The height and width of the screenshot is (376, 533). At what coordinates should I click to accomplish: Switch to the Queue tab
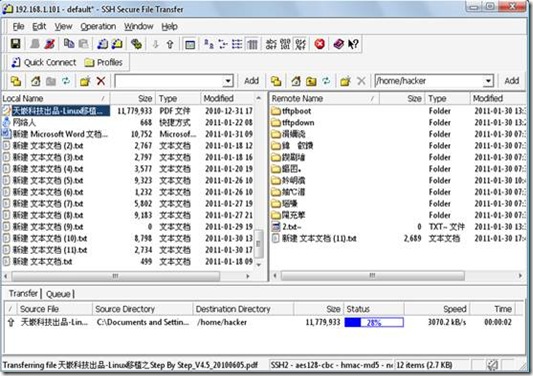(58, 294)
